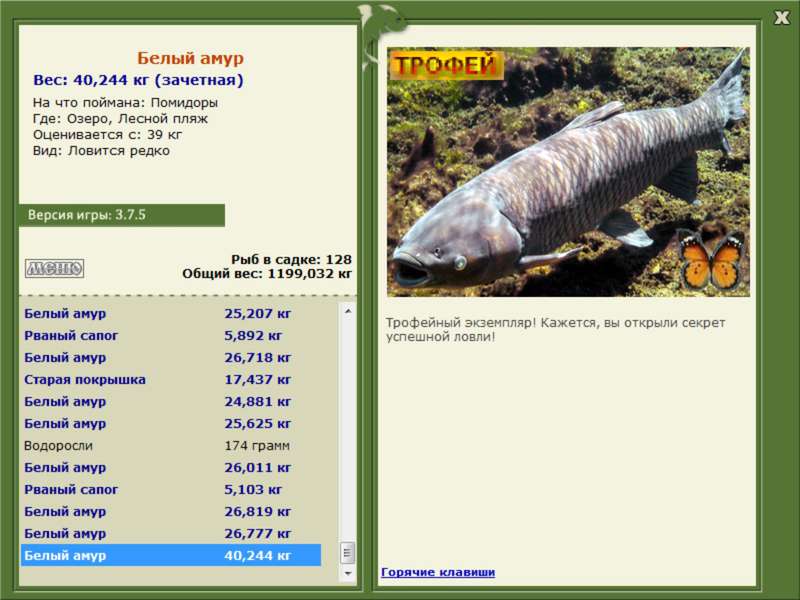Click the На что поймана: Помидоры line

point(125,103)
